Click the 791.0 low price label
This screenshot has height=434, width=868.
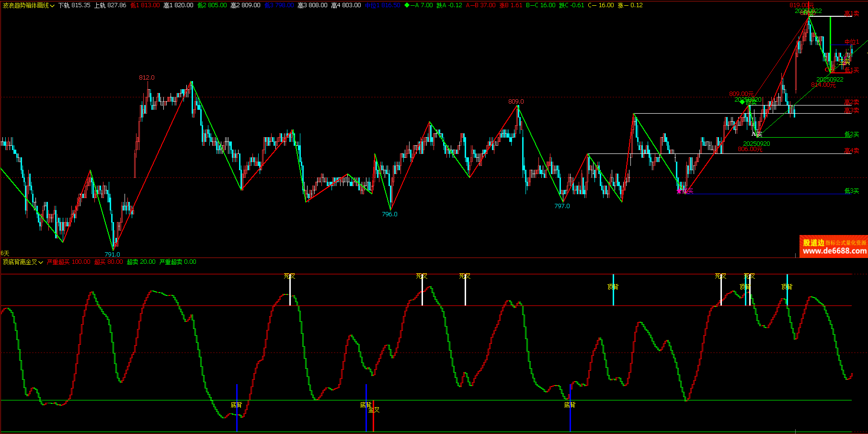click(x=112, y=255)
